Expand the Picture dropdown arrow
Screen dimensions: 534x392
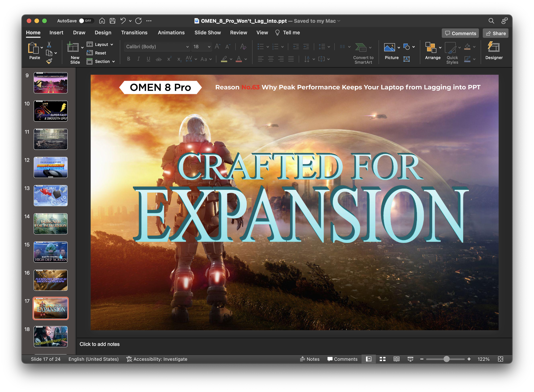(399, 48)
